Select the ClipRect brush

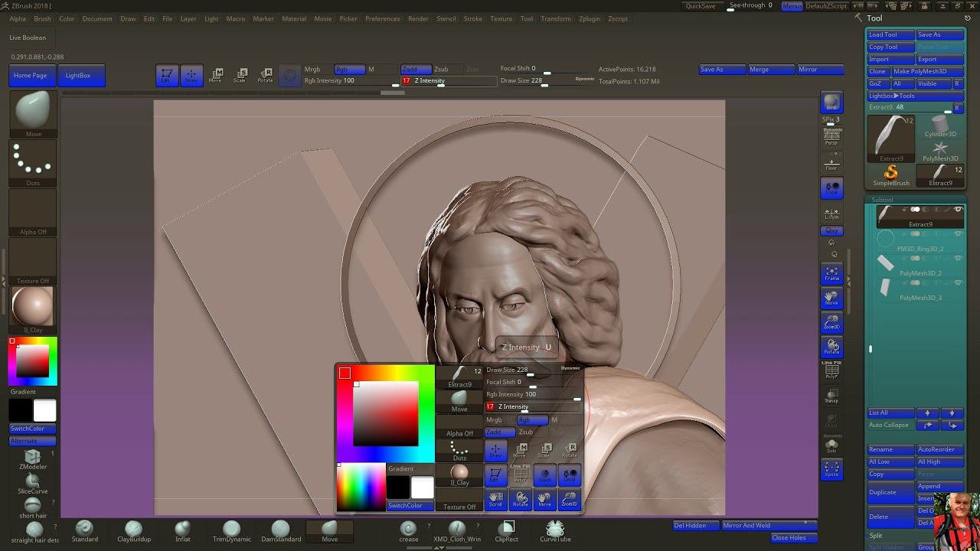click(x=507, y=530)
